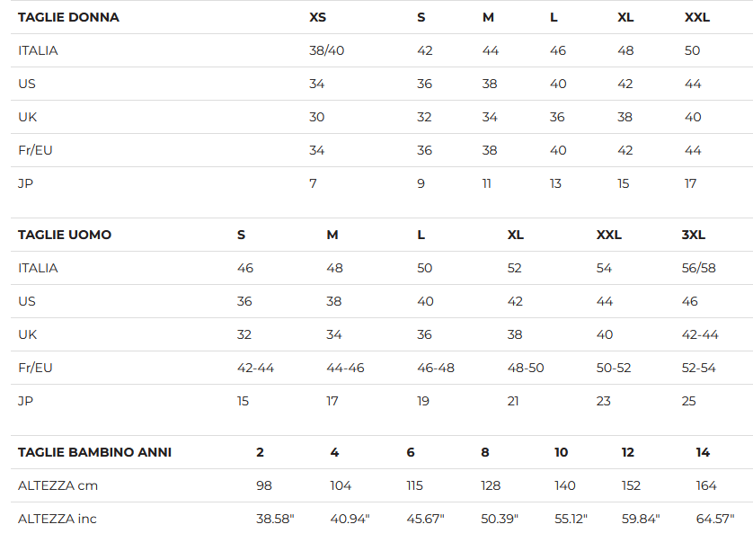Select the men's Fr/EU 42-44 cell
753x560 pixels.
(x=255, y=368)
